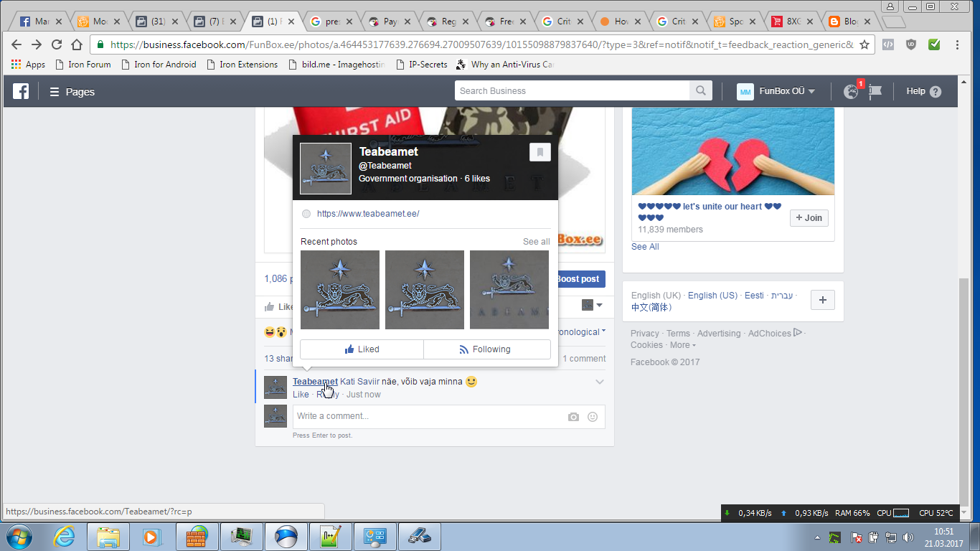The height and width of the screenshot is (551, 980).
Task: Click the Teabeamet profile picture in the hovercard
Action: coord(326,169)
